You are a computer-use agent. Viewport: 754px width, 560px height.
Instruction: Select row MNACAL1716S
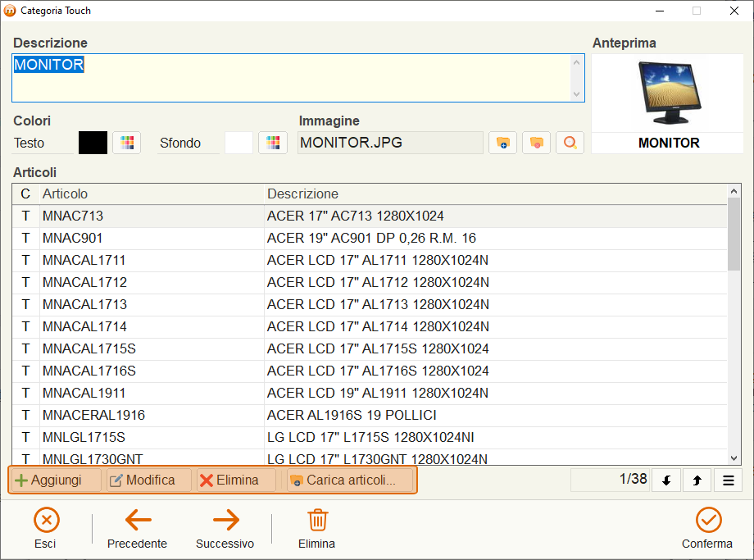(x=370, y=371)
